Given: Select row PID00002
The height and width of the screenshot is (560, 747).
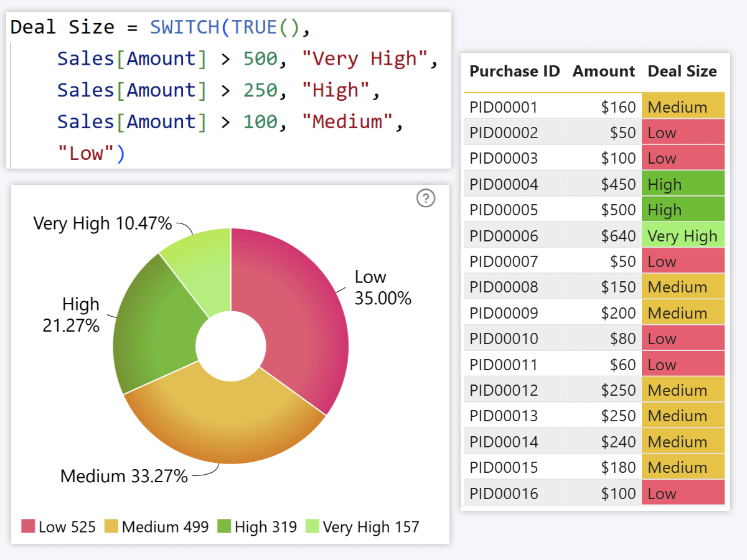Looking at the screenshot, I should (x=594, y=133).
